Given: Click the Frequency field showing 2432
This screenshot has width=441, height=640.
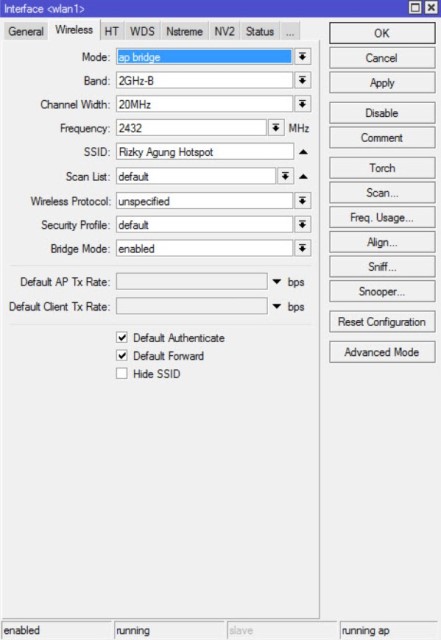Looking at the screenshot, I should click(191, 128).
